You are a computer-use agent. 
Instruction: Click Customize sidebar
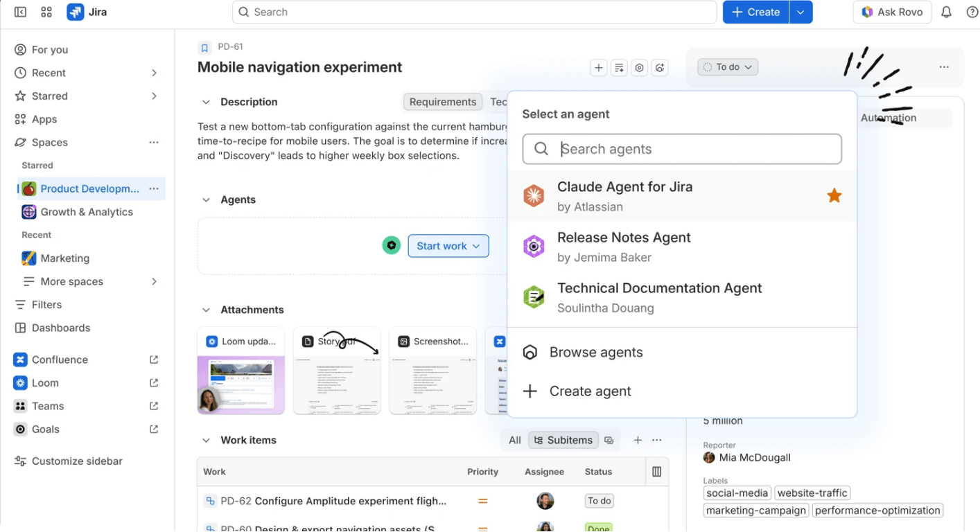click(x=77, y=461)
